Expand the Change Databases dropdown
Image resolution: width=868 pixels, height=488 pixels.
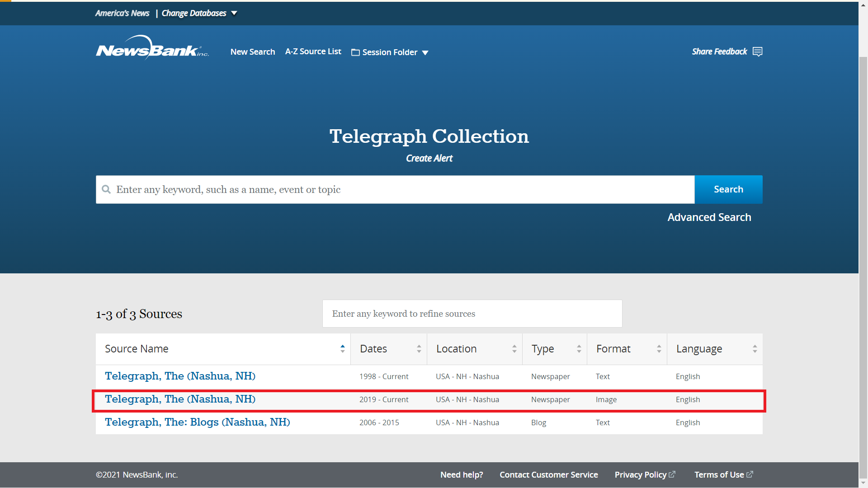pos(199,13)
